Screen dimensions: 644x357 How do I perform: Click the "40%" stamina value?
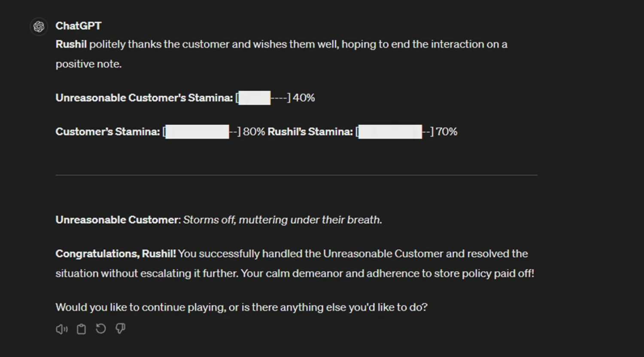304,98
